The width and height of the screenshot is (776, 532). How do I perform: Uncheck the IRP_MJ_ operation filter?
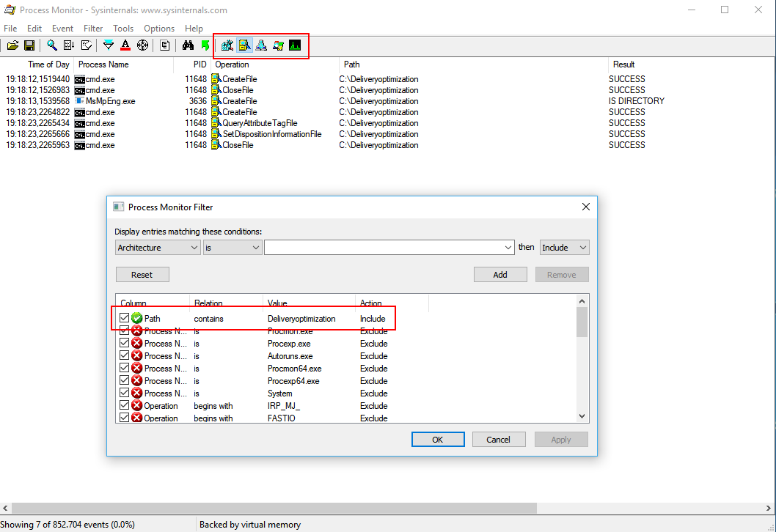click(124, 405)
